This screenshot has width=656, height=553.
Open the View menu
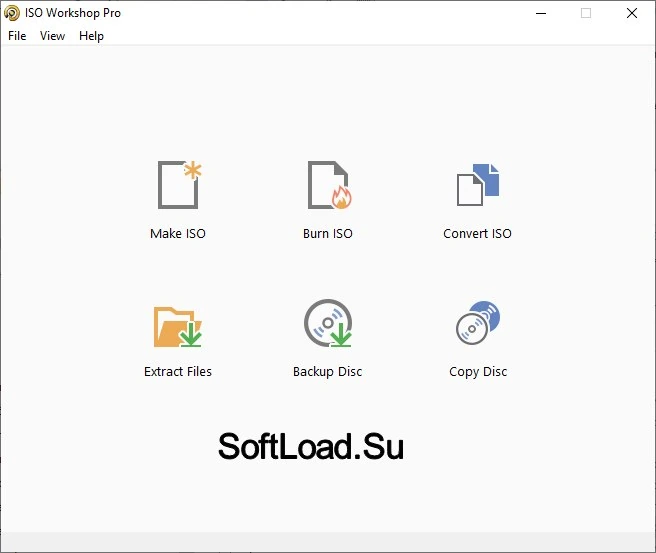point(52,36)
